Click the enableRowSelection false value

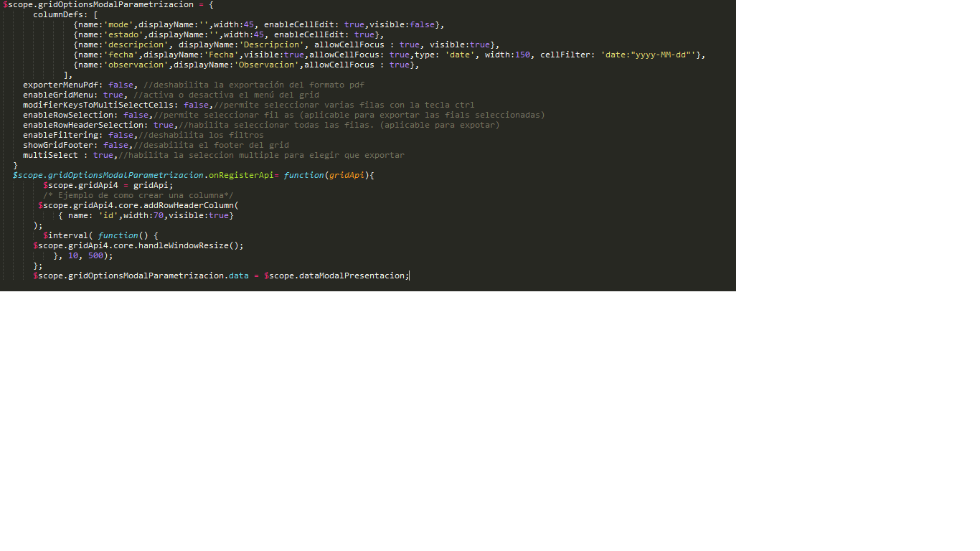[136, 115]
